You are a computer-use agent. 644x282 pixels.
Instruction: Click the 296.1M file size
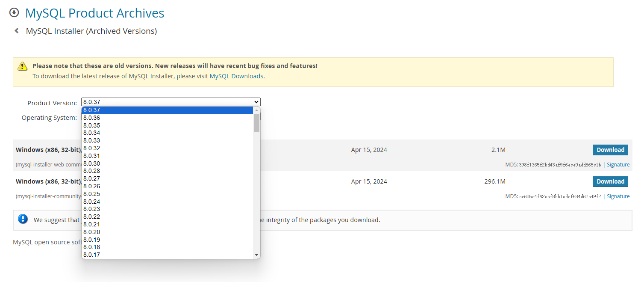(495, 181)
